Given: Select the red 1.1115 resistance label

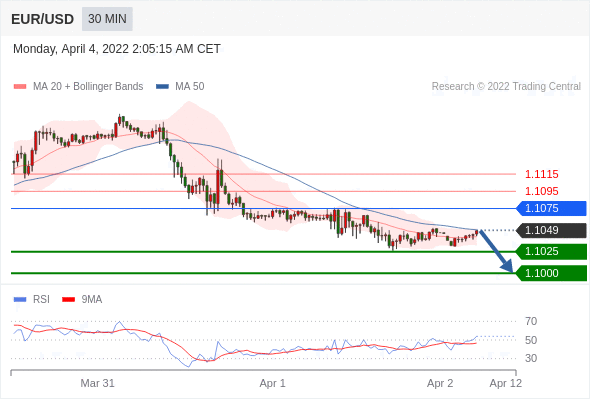Looking at the screenshot, I should pos(541,174).
